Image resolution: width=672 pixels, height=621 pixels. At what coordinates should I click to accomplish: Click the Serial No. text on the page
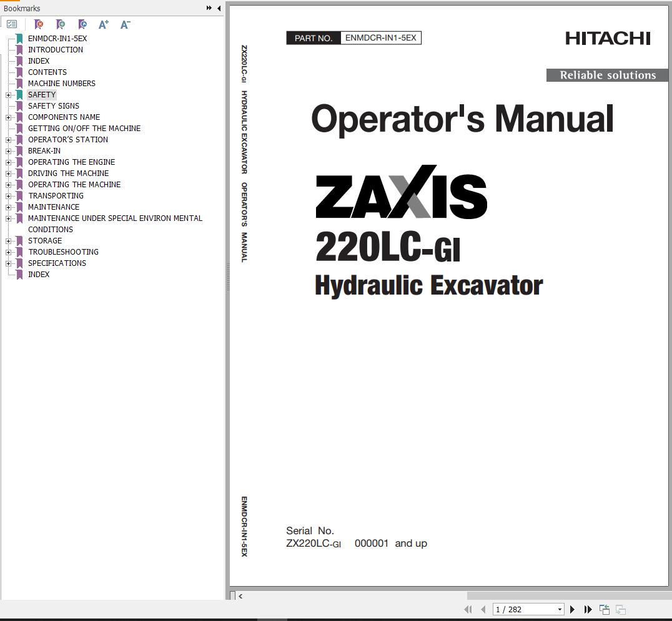[310, 531]
